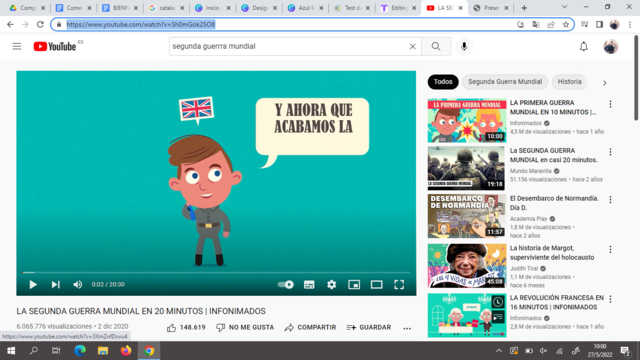Open options for La historia de Margot
Viewport: 640px width, 360px height.
(x=610, y=249)
